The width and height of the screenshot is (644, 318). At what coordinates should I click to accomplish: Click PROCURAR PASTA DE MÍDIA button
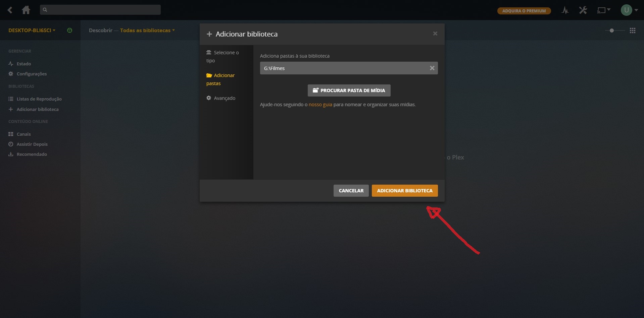[349, 90]
